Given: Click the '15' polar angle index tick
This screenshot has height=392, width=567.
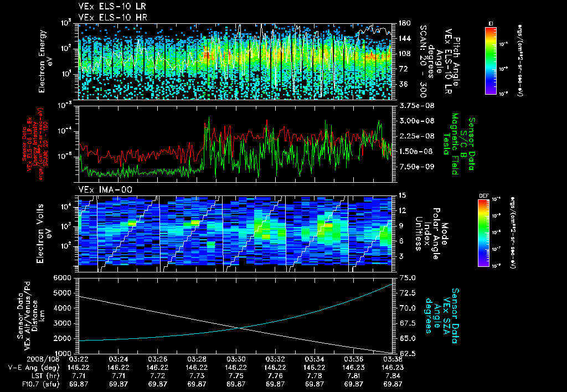Looking at the screenshot, I should click(402, 195).
